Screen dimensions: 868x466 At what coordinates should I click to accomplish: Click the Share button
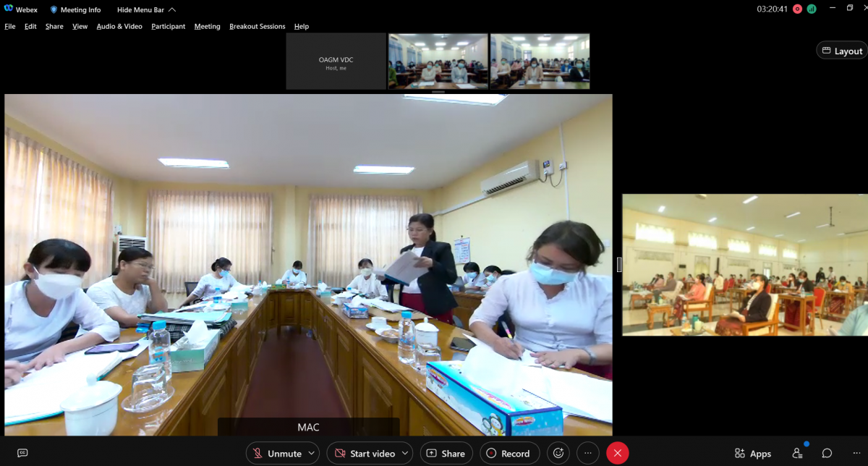446,453
